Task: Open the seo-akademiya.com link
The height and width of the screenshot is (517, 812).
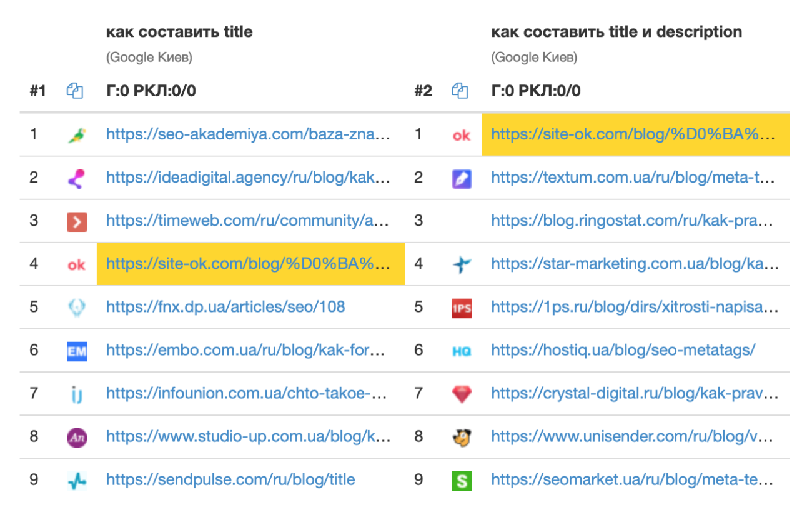Action: click(x=248, y=134)
